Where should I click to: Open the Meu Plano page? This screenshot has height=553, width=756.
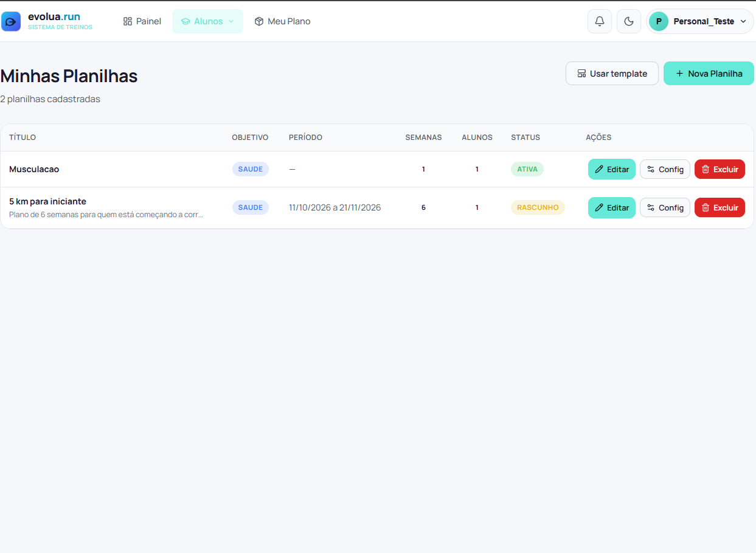pos(283,21)
